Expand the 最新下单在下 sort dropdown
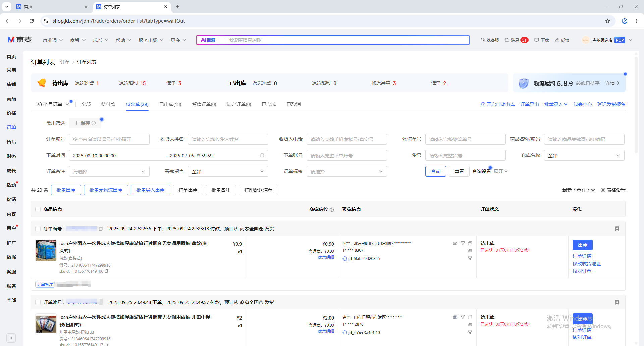644x346 pixels. (x=578, y=190)
